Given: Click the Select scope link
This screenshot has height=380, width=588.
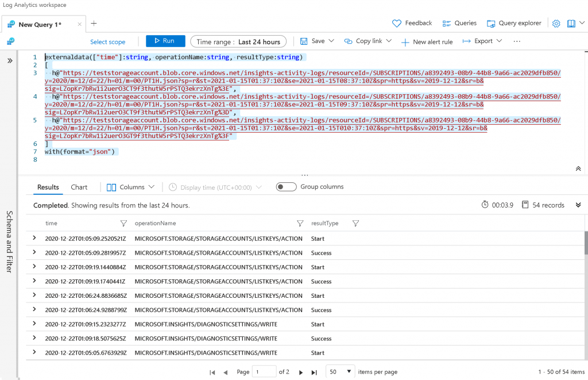Looking at the screenshot, I should click(x=107, y=42).
